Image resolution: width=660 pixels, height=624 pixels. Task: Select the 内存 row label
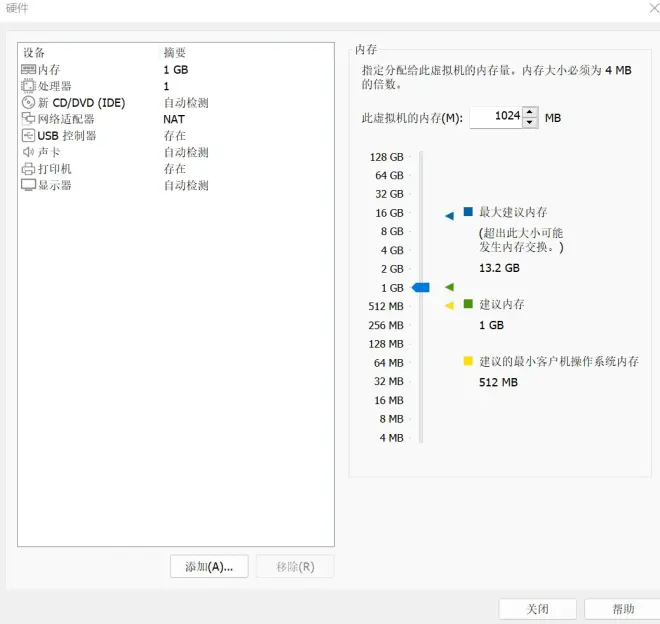pos(49,69)
